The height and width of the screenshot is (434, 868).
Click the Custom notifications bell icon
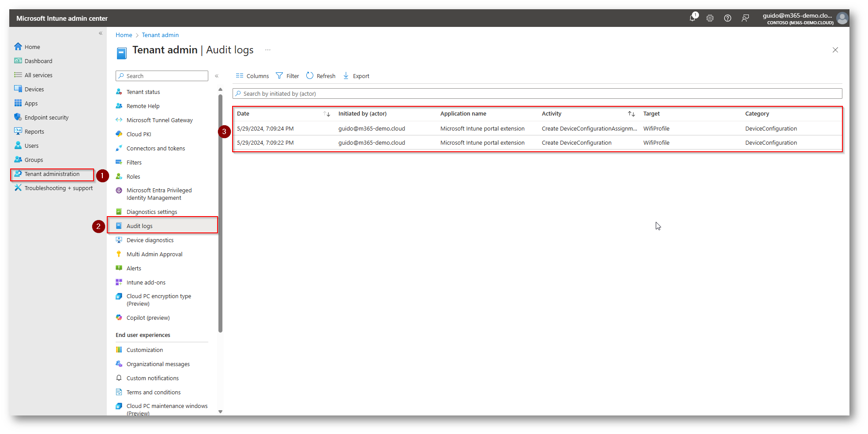[x=119, y=378]
